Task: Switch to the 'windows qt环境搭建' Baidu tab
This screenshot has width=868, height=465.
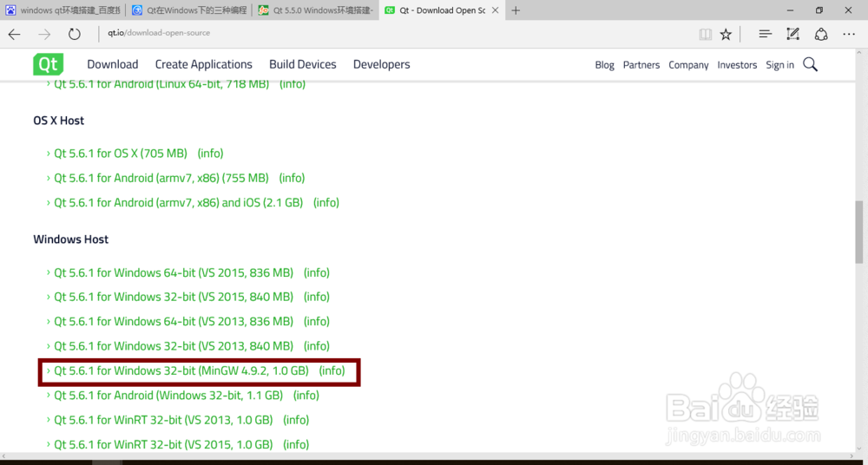Action: (x=63, y=10)
